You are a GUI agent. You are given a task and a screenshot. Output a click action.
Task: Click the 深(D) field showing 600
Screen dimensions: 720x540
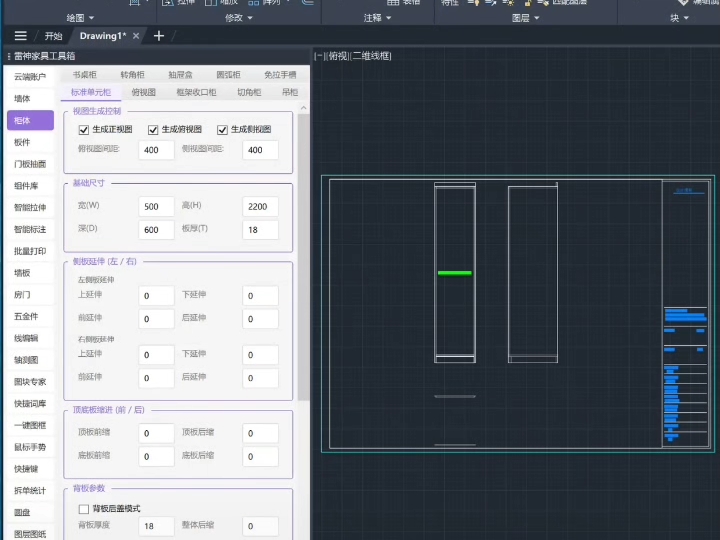pyautogui.click(x=156, y=230)
